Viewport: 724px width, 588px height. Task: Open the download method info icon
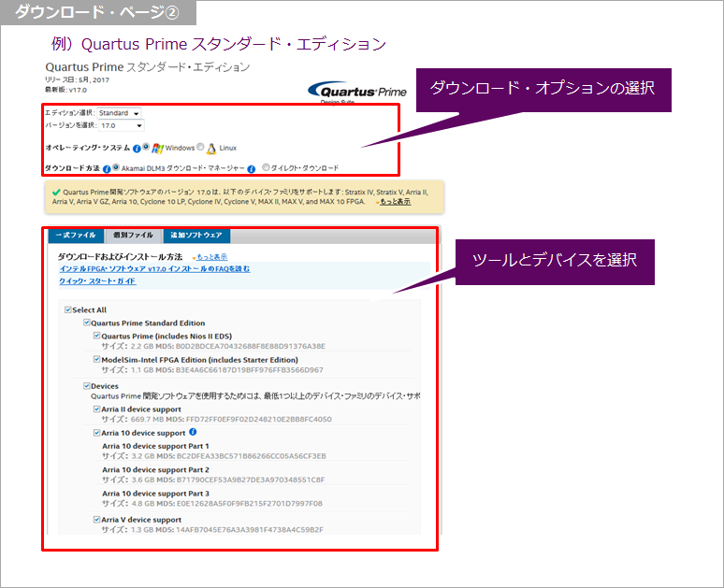pos(107,169)
